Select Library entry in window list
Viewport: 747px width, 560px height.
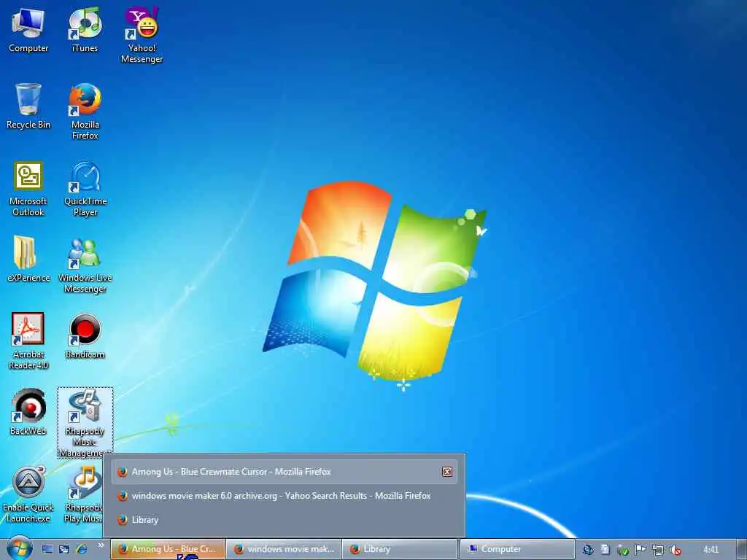pyautogui.click(x=285, y=519)
